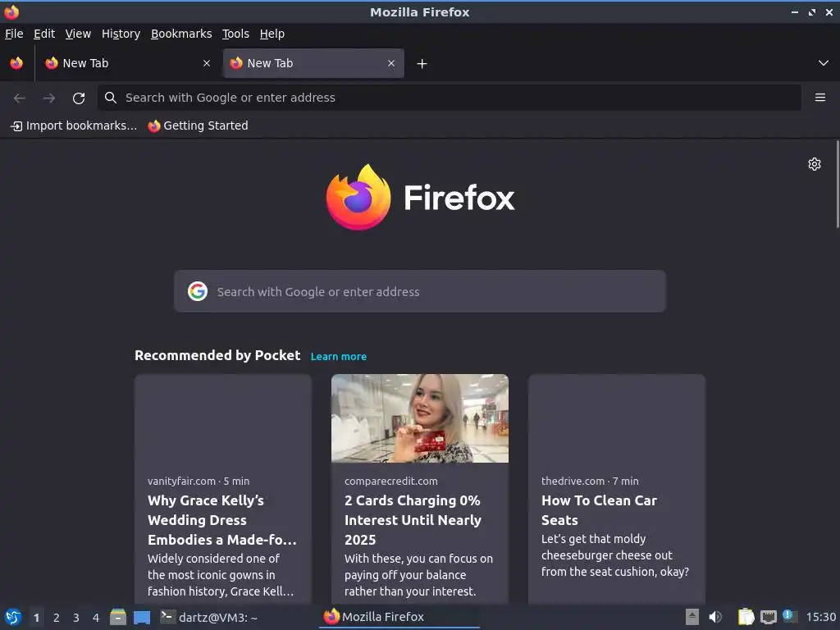Switch to workspace 1
Image resolution: width=840 pixels, height=630 pixels.
(36, 618)
